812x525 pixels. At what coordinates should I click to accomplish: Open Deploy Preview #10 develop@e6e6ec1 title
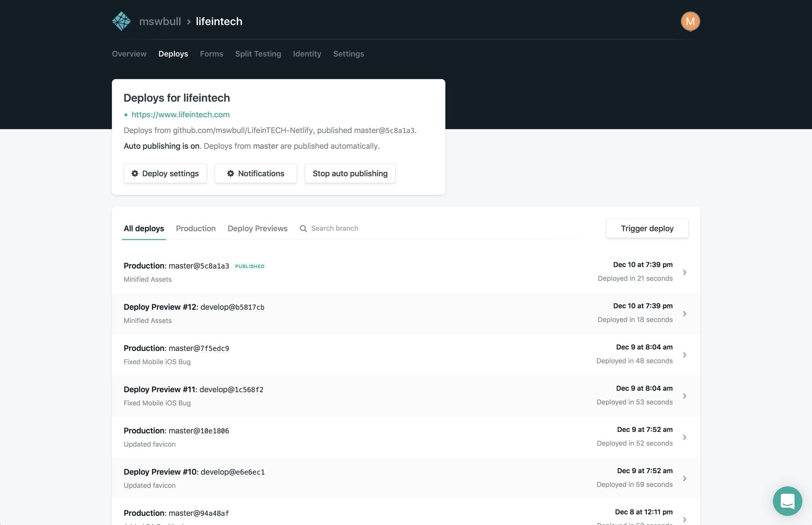[194, 472]
